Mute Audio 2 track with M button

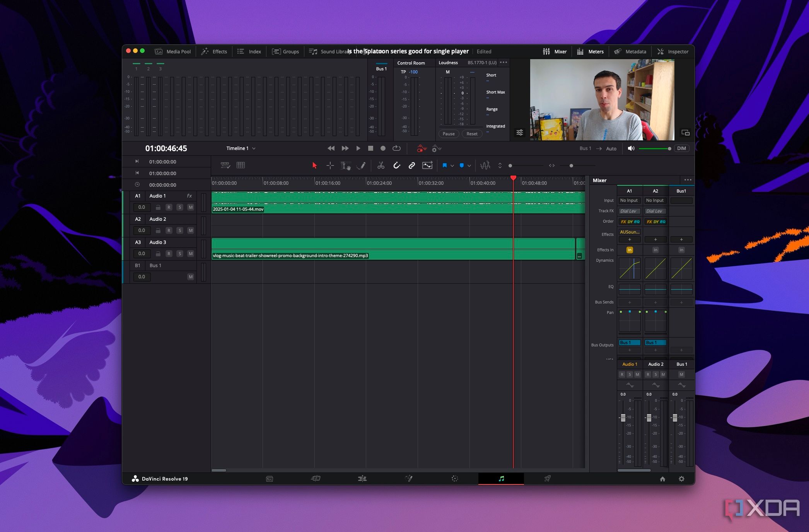tap(191, 230)
